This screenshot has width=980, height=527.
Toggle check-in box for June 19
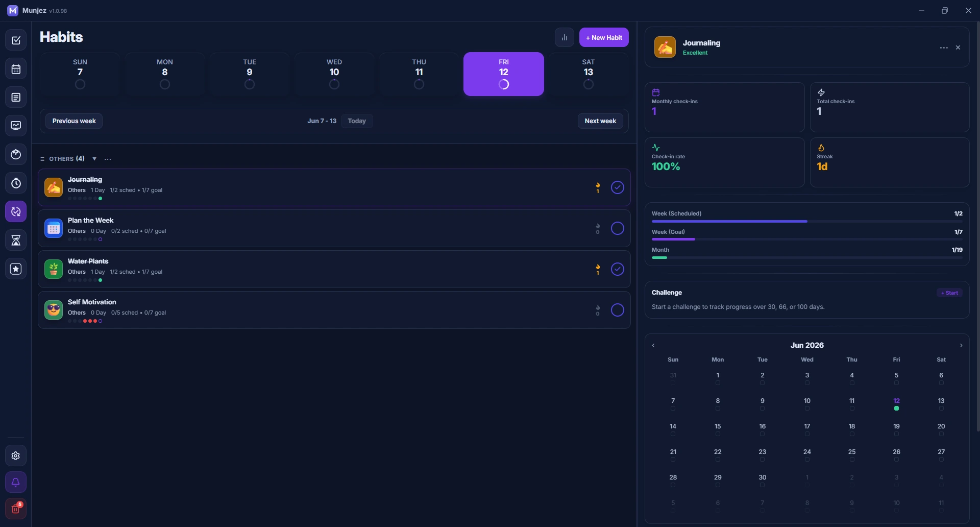896,434
